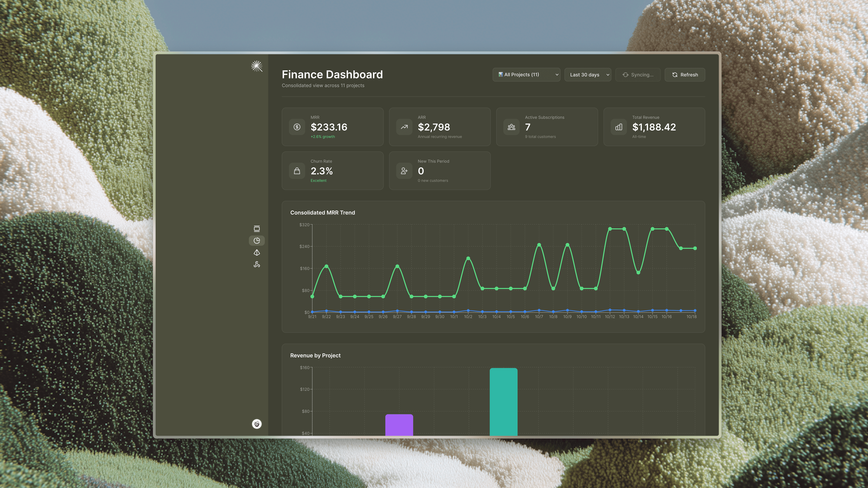Click the Active Subscriptions value 7
This screenshot has height=488, width=868.
click(528, 127)
